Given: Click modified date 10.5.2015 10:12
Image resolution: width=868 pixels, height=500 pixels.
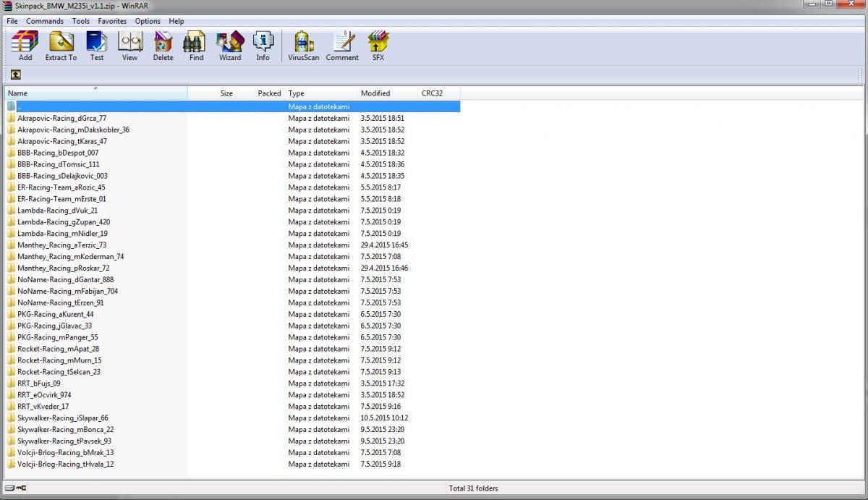Looking at the screenshot, I should click(385, 418).
